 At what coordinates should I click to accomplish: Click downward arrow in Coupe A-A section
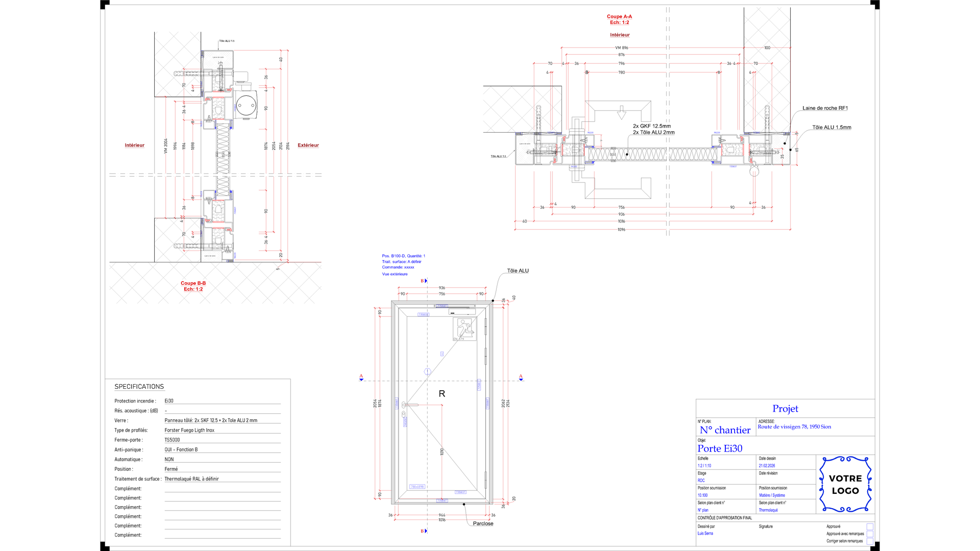[x=621, y=112]
